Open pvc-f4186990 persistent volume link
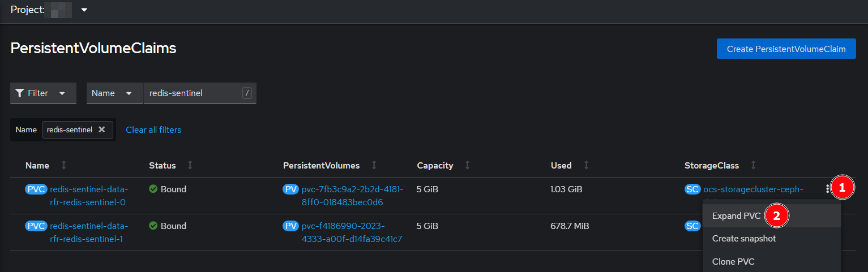 (352, 232)
